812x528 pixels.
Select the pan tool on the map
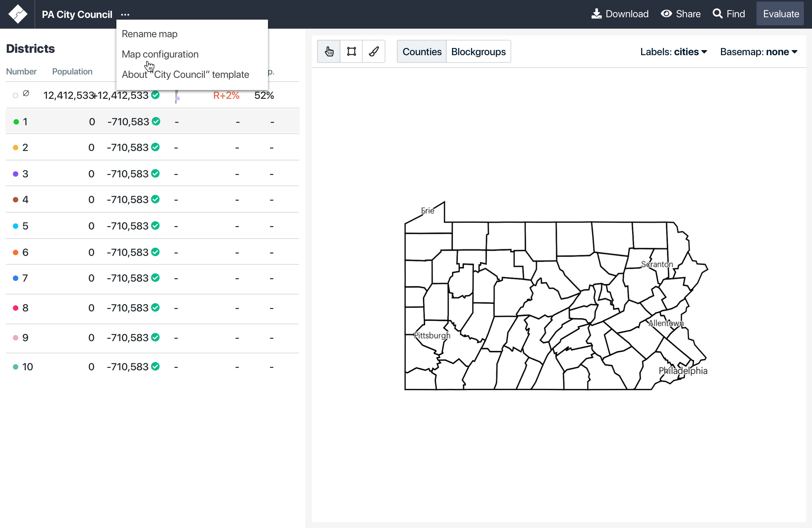(x=329, y=51)
